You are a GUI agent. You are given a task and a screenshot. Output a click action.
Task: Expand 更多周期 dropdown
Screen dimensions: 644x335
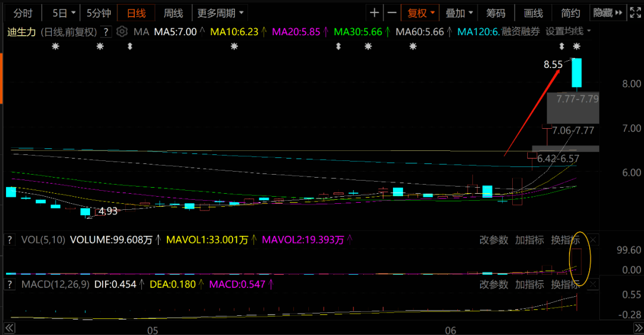pyautogui.click(x=221, y=13)
